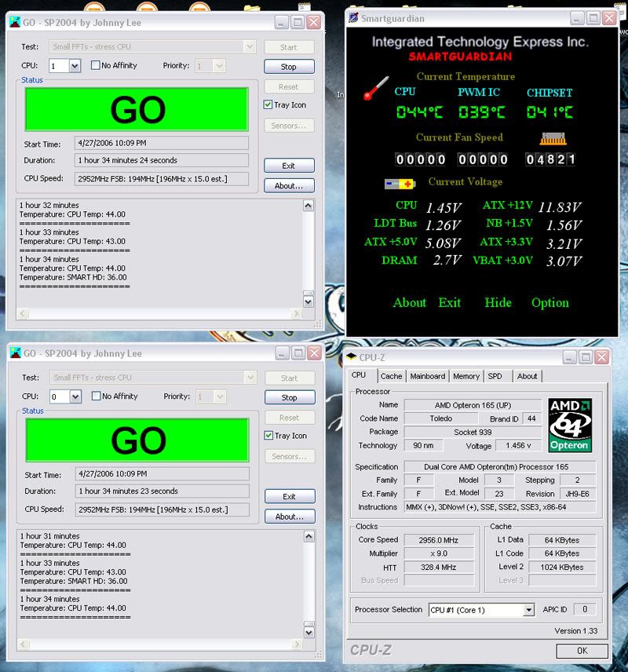Click the processor name AMD Opteron 165 (UP)
Screen dimensions: 628x672
[x=473, y=405]
